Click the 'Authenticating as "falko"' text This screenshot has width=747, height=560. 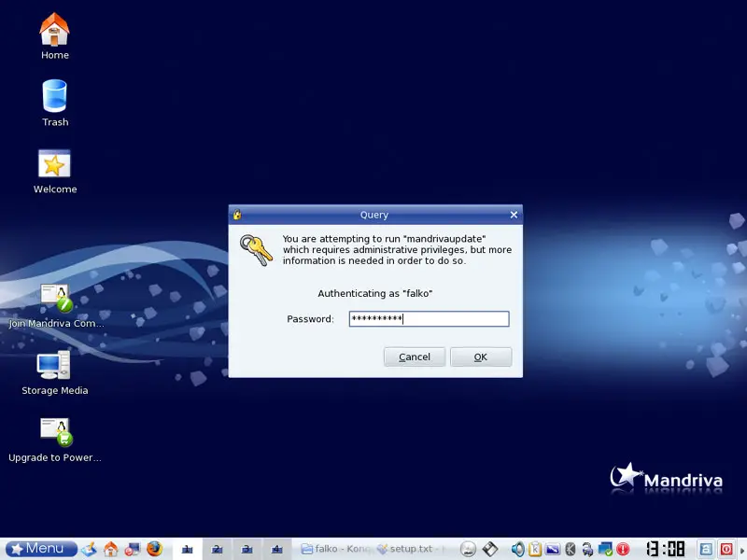click(375, 293)
